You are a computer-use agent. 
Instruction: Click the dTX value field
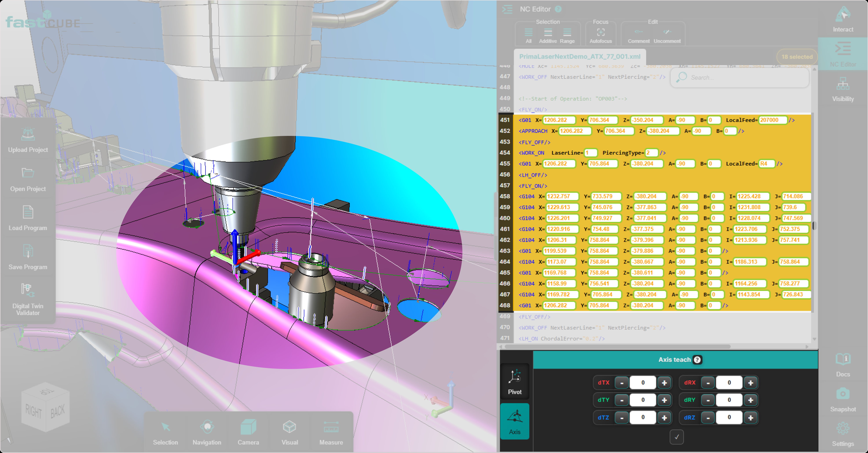643,383
